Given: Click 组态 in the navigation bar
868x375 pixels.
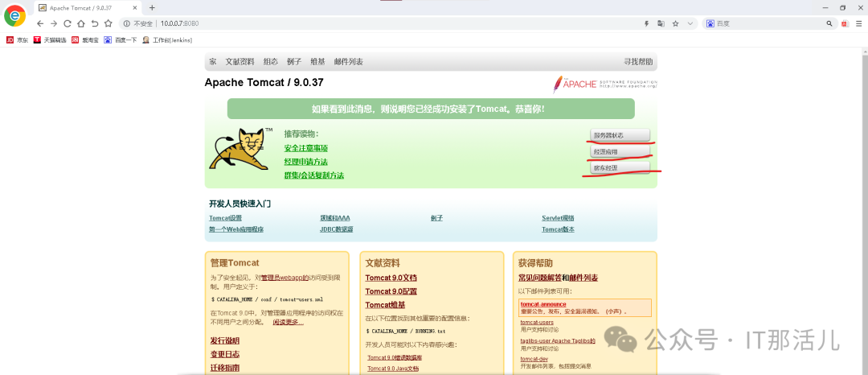Looking at the screenshot, I should 271,62.
